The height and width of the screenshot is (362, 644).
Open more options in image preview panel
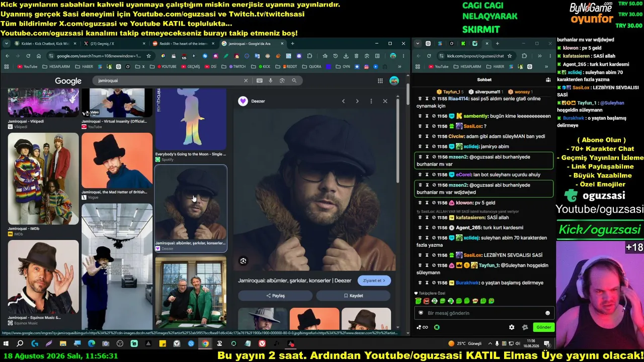click(x=371, y=101)
